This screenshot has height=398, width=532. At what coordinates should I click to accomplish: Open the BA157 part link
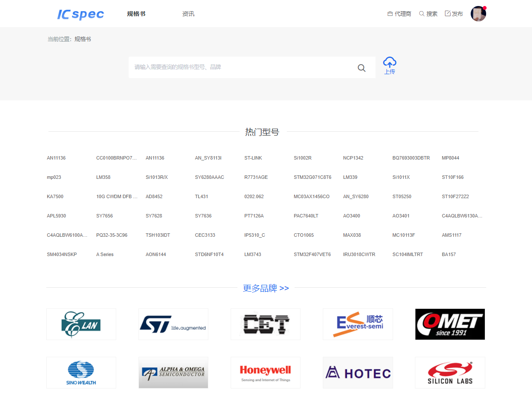449,254
